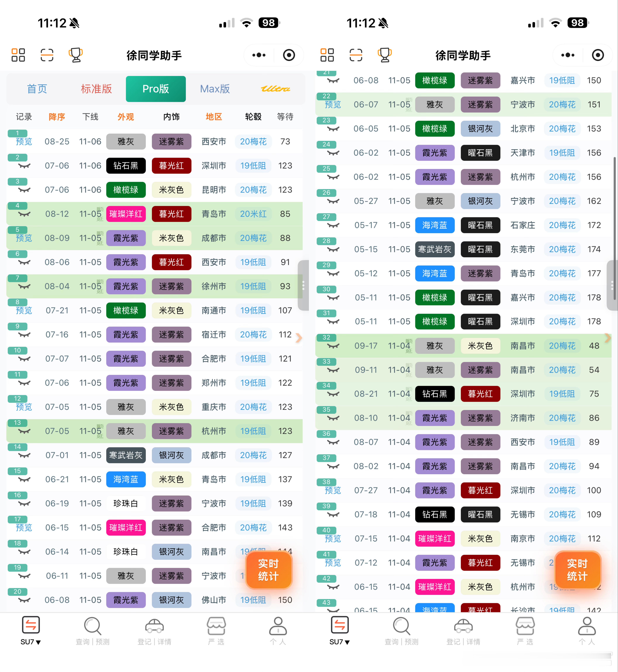
Task: Switch to the 标准版 tab
Action: [96, 89]
